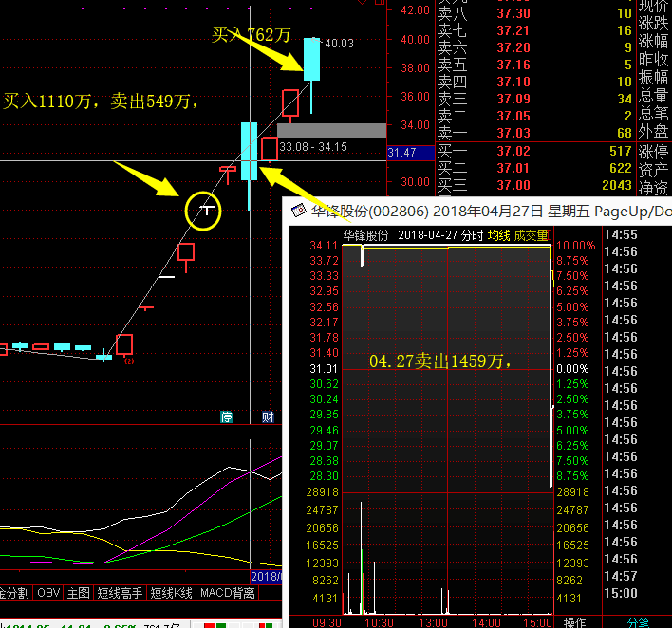The height and width of the screenshot is (628, 672).
Task: Click the 2018 date marker on indicator axis
Action: pos(267,576)
